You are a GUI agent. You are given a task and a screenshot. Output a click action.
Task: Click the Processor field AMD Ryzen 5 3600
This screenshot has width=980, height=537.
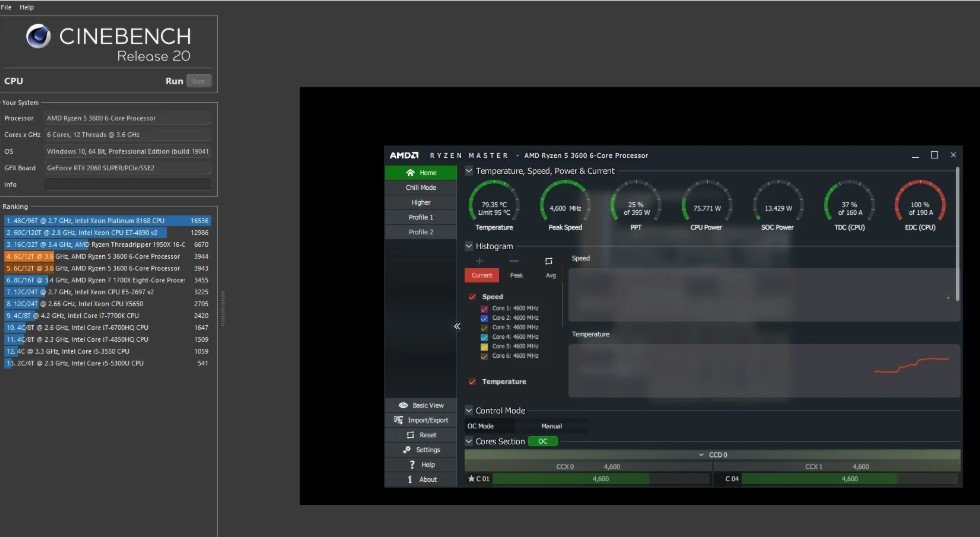coord(128,118)
